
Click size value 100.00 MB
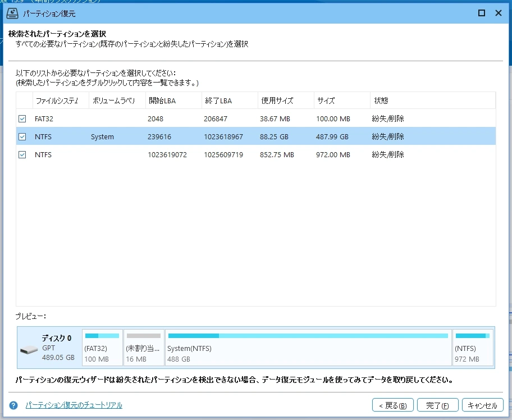click(x=333, y=119)
